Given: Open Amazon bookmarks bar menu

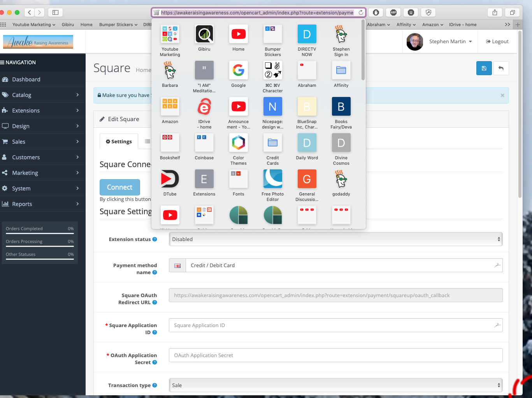Looking at the screenshot, I should (x=433, y=25).
